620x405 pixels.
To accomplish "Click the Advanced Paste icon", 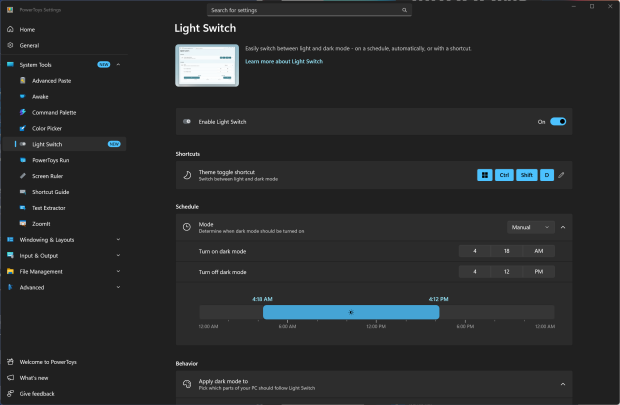I will [23, 80].
